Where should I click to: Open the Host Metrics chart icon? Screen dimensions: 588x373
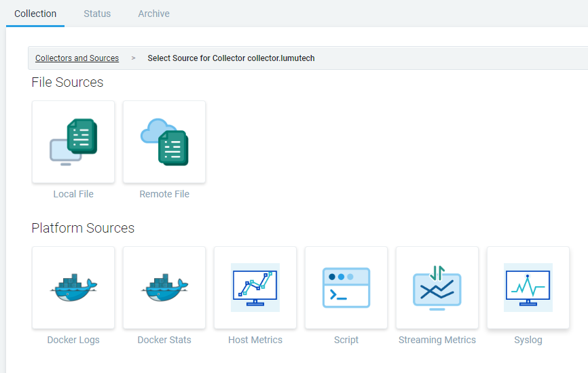coord(255,288)
